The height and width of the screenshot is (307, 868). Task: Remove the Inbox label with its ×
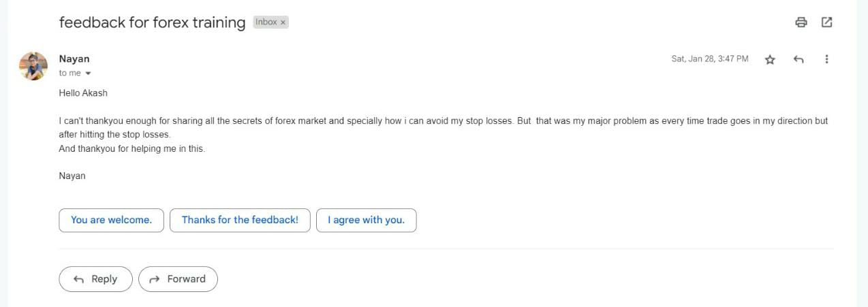click(283, 22)
